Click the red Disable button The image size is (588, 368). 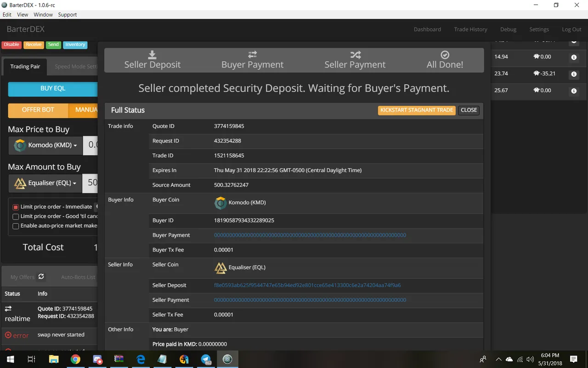[11, 45]
